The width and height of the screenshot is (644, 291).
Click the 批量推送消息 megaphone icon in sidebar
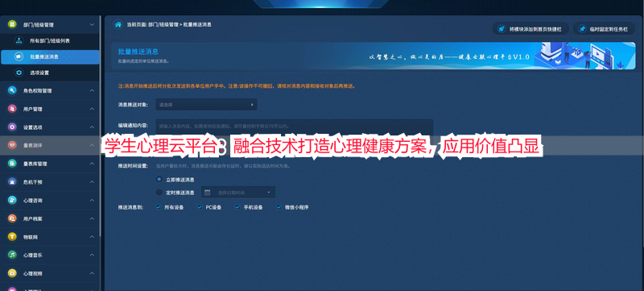pos(19,56)
